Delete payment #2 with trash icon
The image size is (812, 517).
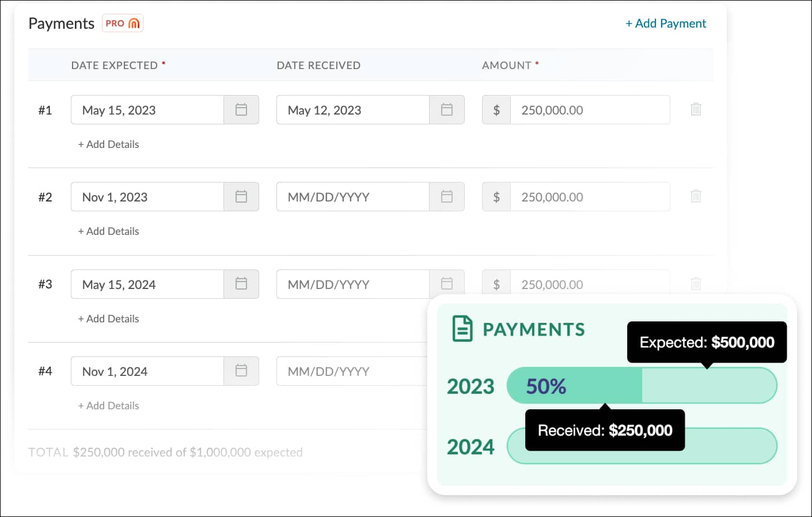coord(696,196)
